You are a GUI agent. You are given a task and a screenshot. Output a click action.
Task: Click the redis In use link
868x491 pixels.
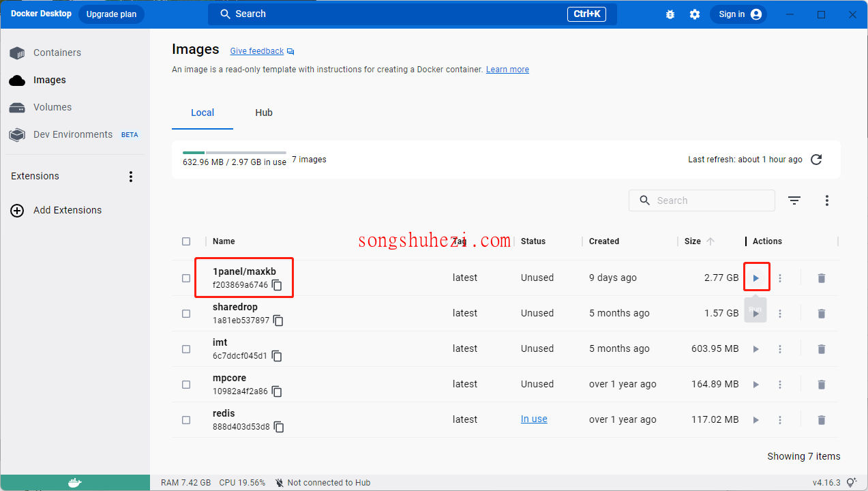pos(534,419)
